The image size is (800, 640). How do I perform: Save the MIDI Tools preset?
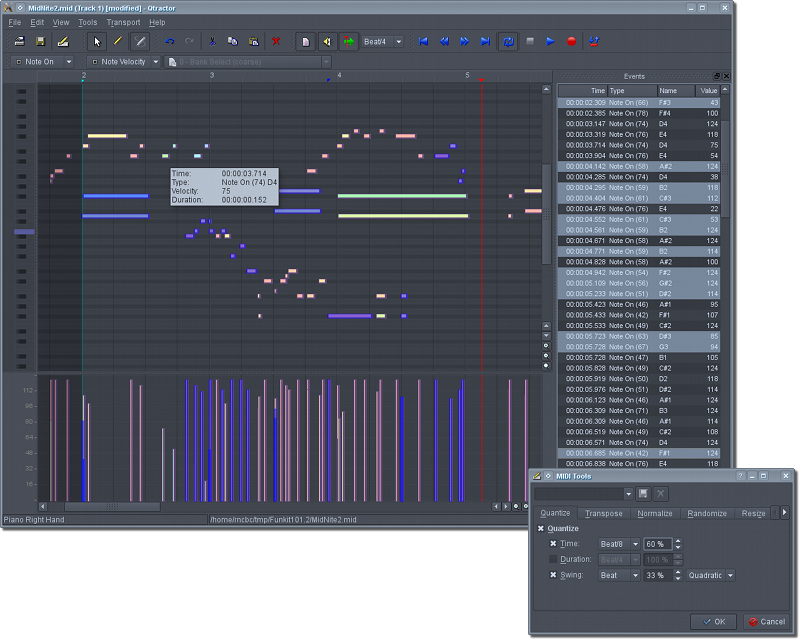pos(644,494)
